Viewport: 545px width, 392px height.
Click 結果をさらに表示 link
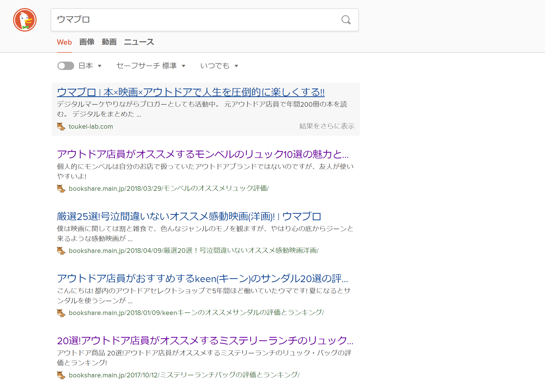click(x=327, y=126)
